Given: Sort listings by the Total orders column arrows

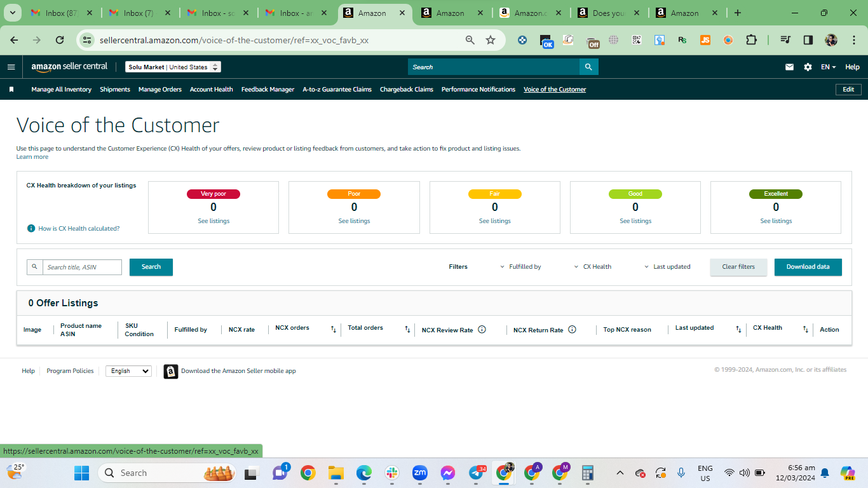Looking at the screenshot, I should point(407,329).
